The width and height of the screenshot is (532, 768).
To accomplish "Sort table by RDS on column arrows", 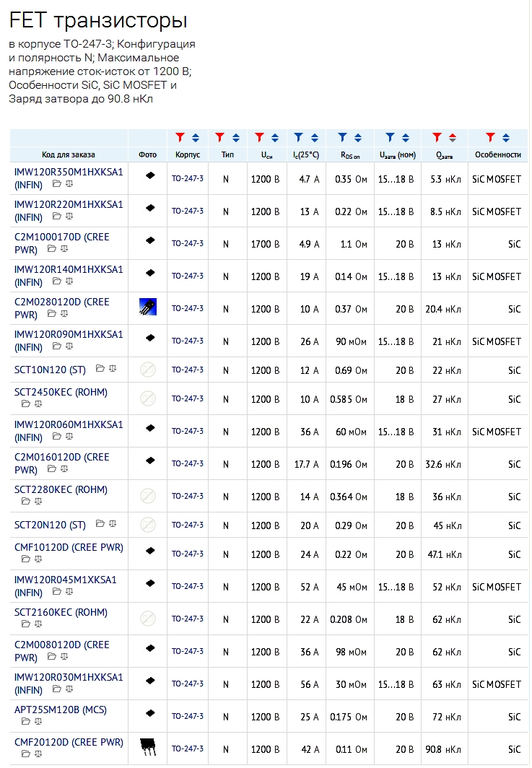I will [x=358, y=138].
